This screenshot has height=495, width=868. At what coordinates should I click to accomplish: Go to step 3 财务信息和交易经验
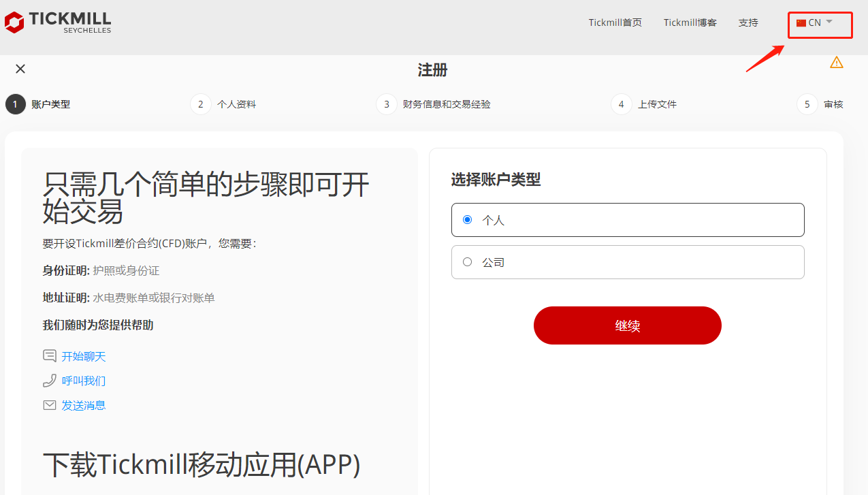[434, 104]
